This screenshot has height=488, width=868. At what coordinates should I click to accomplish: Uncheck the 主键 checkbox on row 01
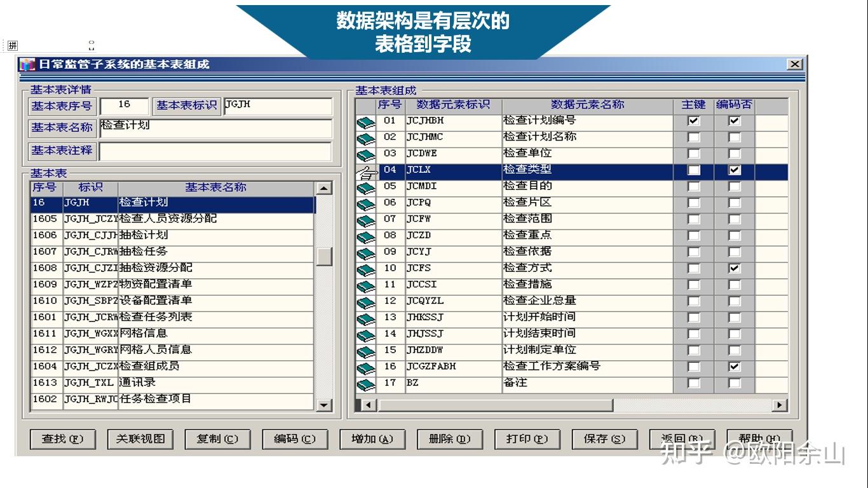coord(693,119)
